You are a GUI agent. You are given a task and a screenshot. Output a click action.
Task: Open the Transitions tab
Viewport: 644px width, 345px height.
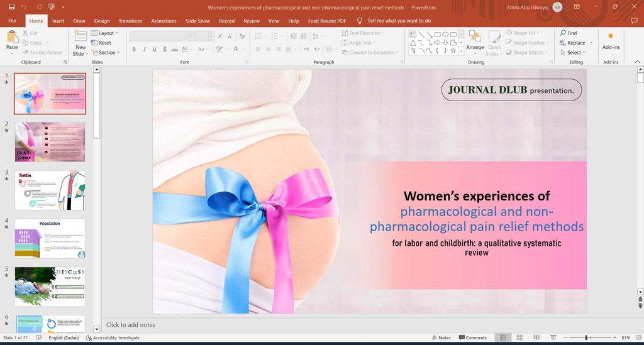pos(130,21)
